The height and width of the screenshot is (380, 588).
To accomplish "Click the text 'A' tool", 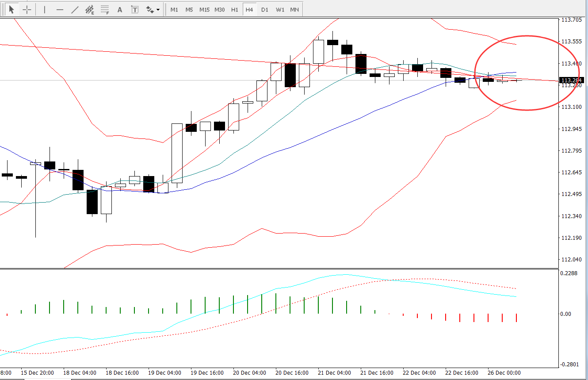I will coord(119,9).
